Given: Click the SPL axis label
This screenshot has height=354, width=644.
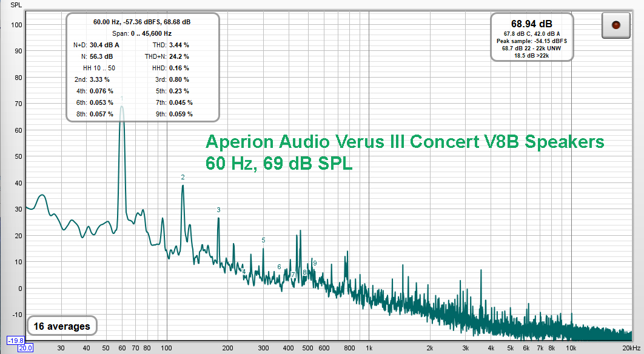Looking at the screenshot, I should (16, 5).
